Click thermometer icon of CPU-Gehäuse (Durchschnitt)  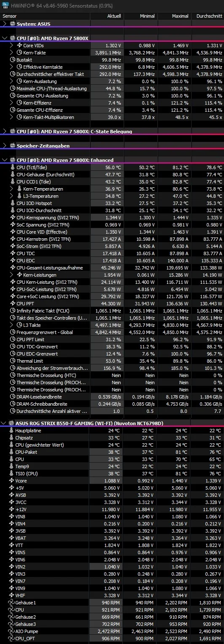12,175
